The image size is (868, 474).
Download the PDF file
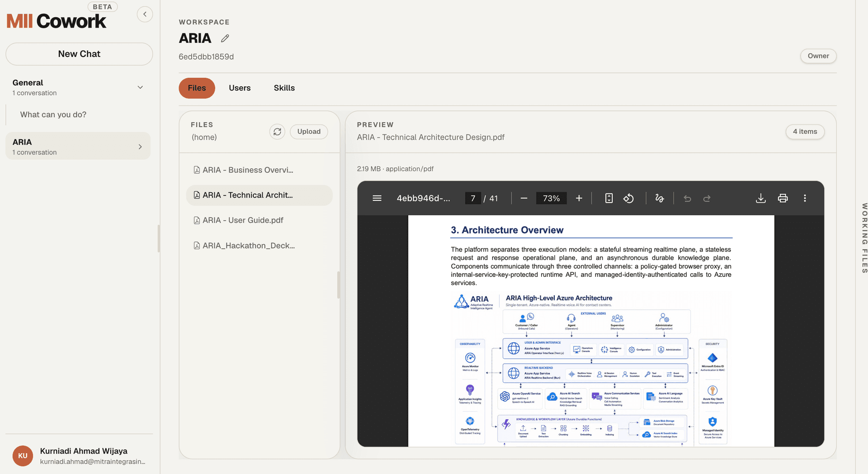coord(761,198)
